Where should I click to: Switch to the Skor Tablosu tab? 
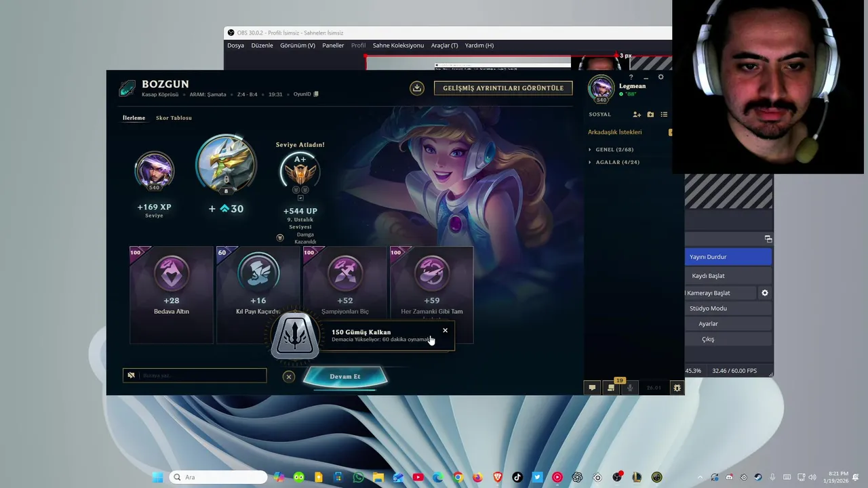174,118
